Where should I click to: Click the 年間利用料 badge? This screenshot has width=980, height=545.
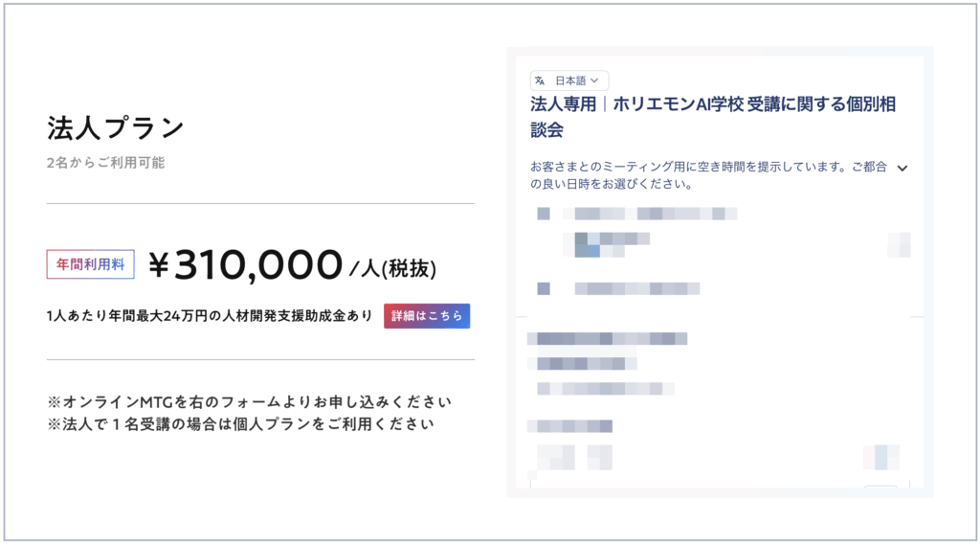coord(91,264)
